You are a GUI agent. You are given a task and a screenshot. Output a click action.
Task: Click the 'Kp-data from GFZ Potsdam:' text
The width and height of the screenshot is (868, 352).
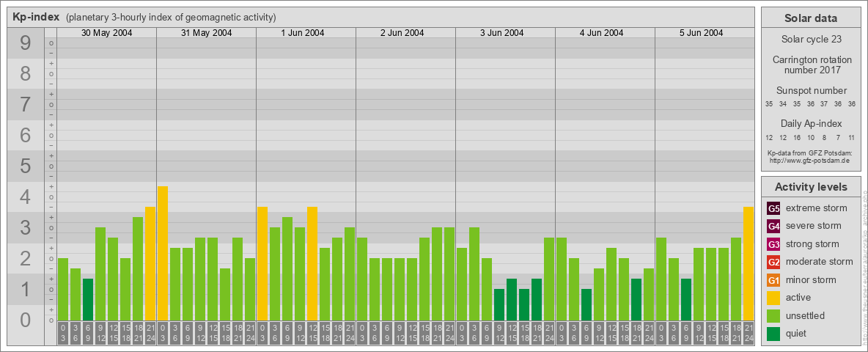click(811, 153)
